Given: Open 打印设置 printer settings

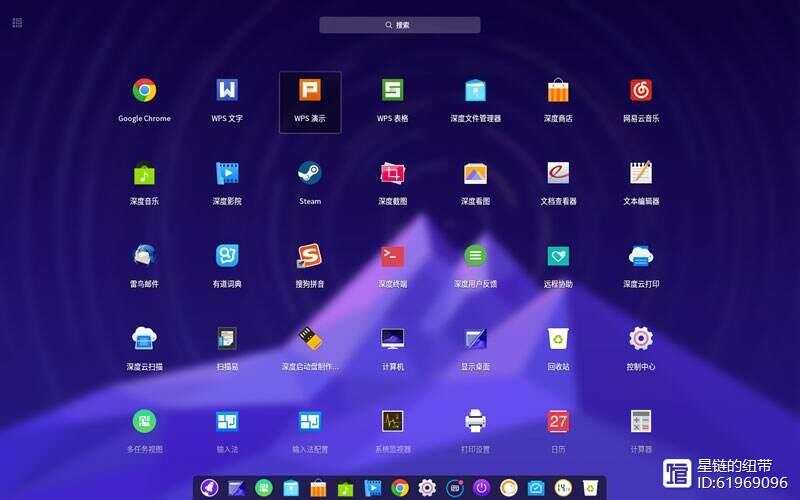Looking at the screenshot, I should tap(476, 421).
